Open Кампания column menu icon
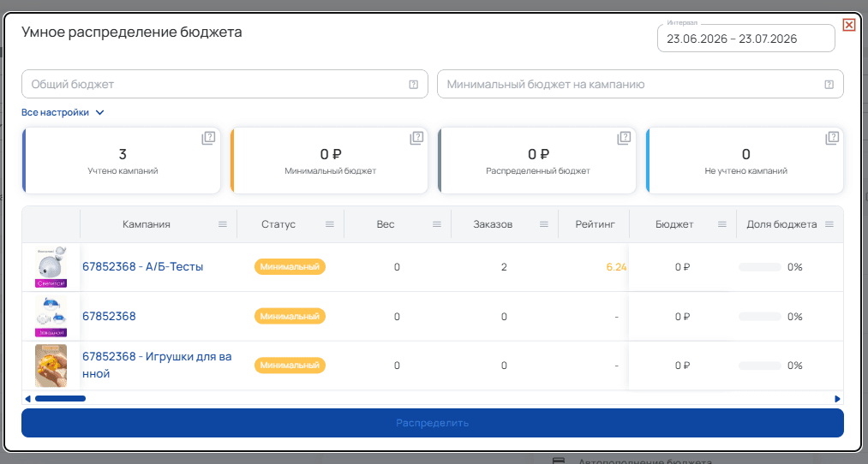Viewport: 868px width, 464px height. 223,224
